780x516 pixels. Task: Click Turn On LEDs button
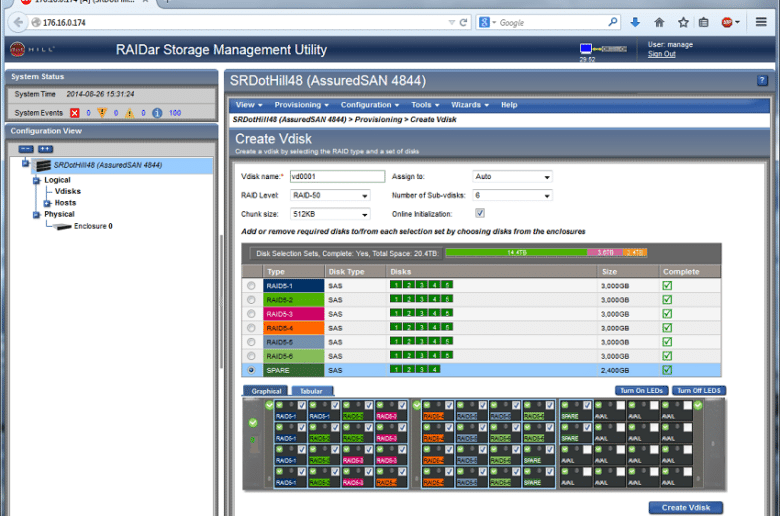click(641, 391)
